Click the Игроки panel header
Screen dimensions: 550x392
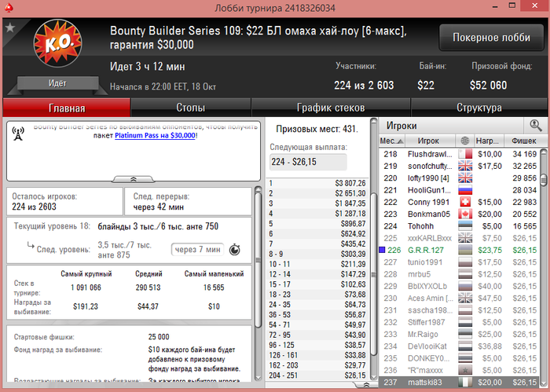pyautogui.click(x=452, y=126)
